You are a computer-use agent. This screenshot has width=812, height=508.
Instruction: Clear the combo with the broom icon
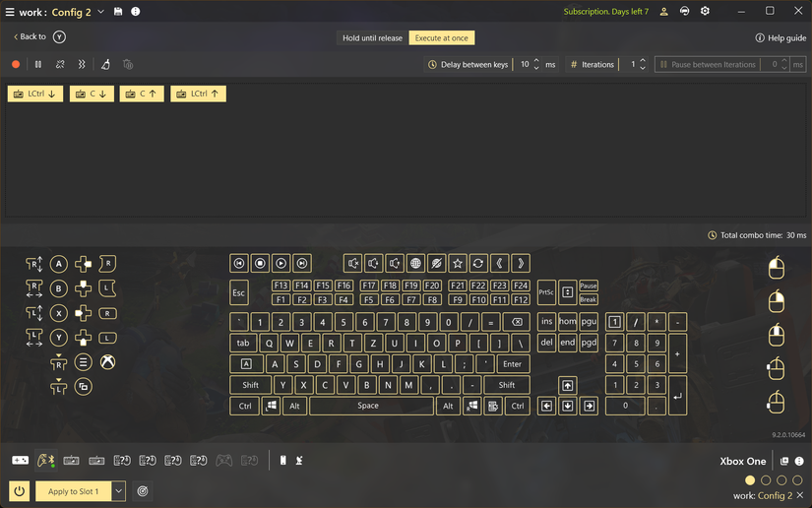(105, 64)
